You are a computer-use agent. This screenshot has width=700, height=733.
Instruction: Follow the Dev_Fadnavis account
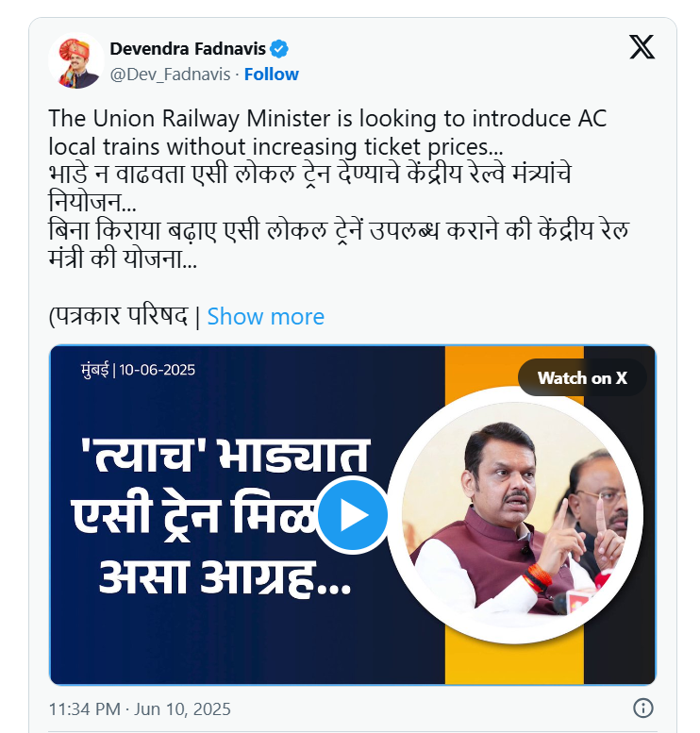[x=271, y=75]
